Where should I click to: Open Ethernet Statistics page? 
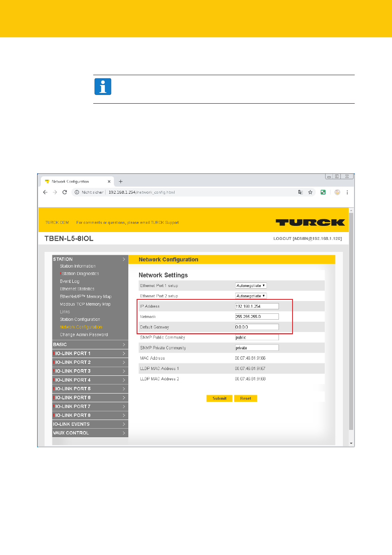[x=77, y=289]
